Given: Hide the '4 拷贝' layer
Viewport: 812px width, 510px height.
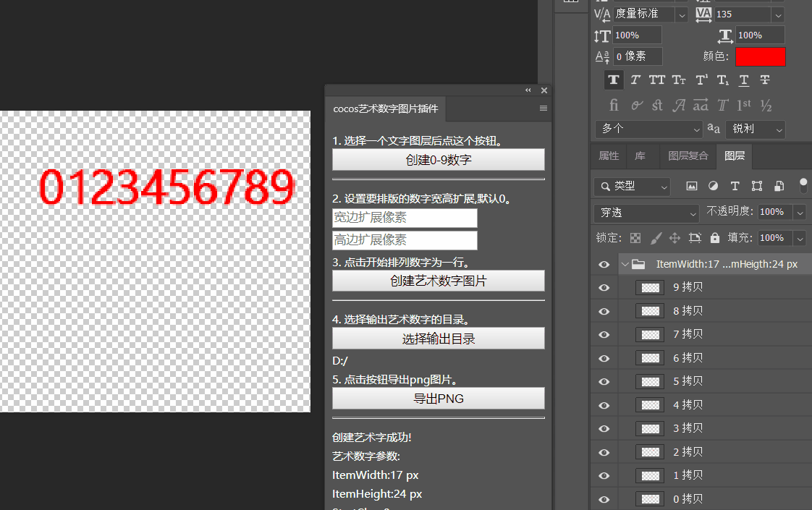Looking at the screenshot, I should pyautogui.click(x=604, y=405).
